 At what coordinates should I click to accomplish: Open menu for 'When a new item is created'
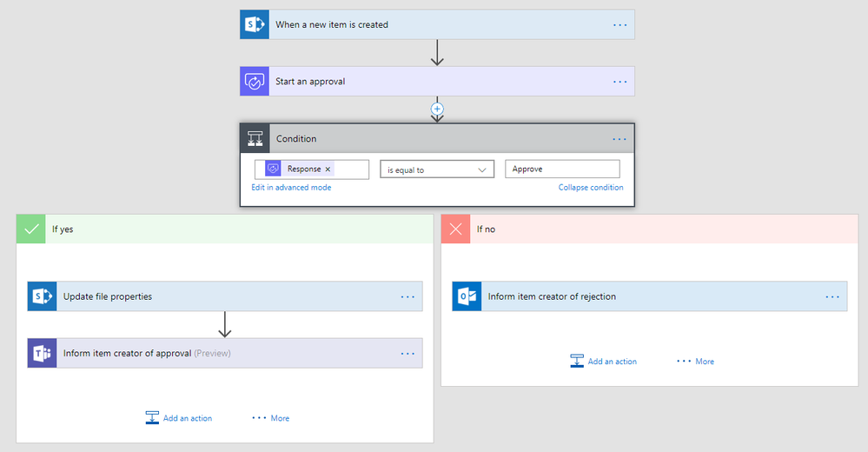pyautogui.click(x=620, y=25)
